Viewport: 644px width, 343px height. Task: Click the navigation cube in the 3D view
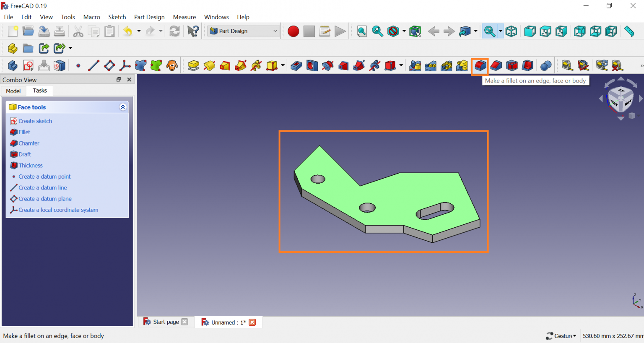[x=621, y=99]
